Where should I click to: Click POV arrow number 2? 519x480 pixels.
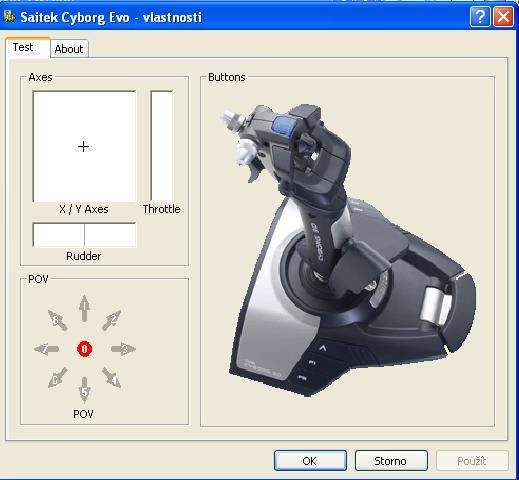point(112,320)
